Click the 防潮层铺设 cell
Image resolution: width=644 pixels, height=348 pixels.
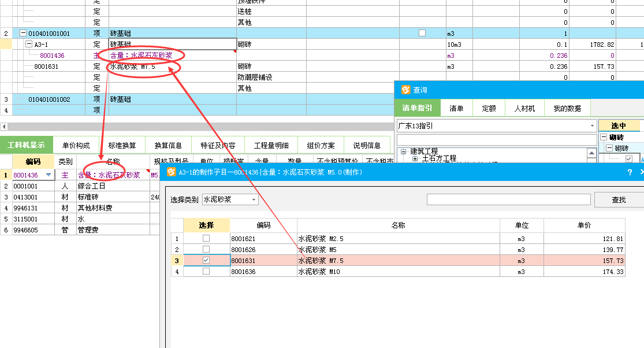(x=271, y=77)
